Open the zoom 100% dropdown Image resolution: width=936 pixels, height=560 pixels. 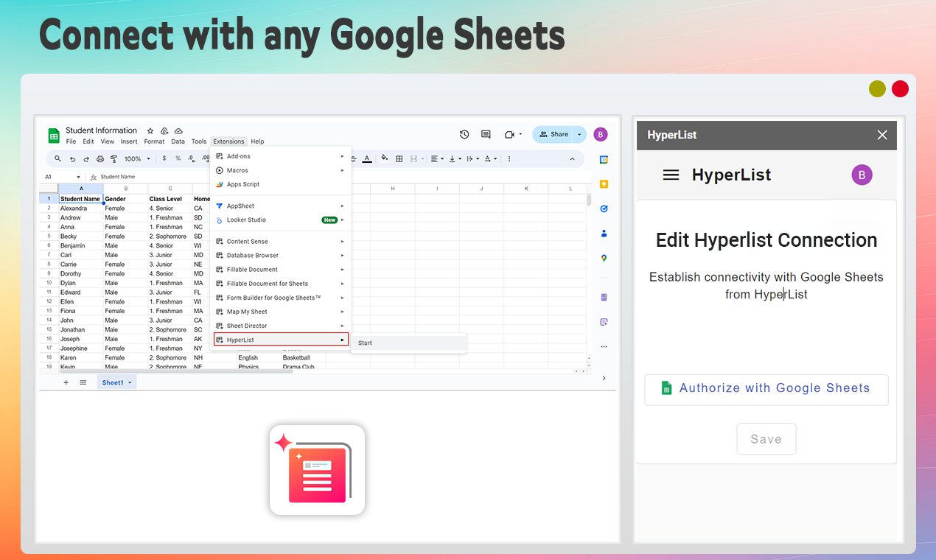coord(138,158)
